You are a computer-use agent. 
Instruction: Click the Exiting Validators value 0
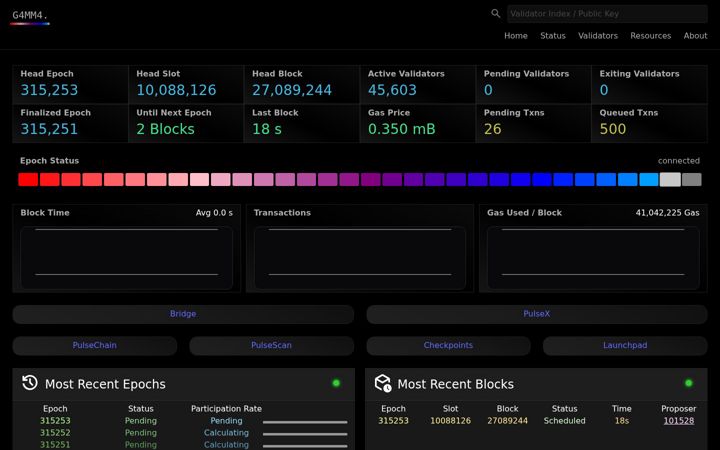click(x=604, y=90)
